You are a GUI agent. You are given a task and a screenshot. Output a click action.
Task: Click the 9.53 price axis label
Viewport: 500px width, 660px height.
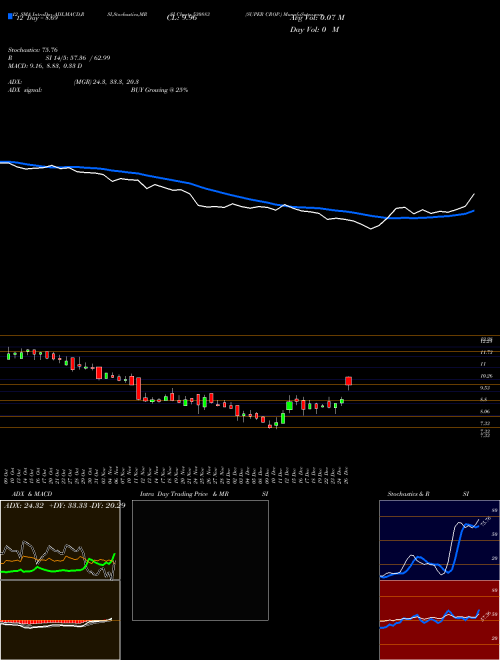485,388
